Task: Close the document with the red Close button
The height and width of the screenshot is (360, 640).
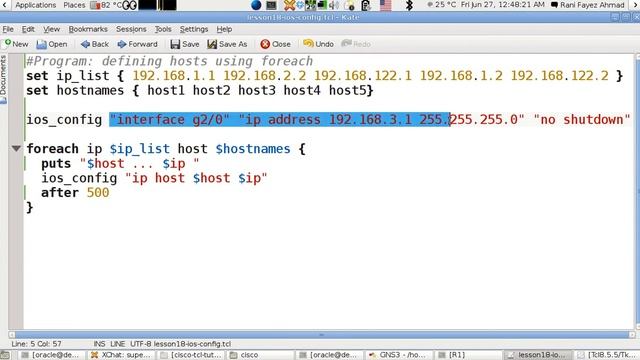Action: (276, 44)
